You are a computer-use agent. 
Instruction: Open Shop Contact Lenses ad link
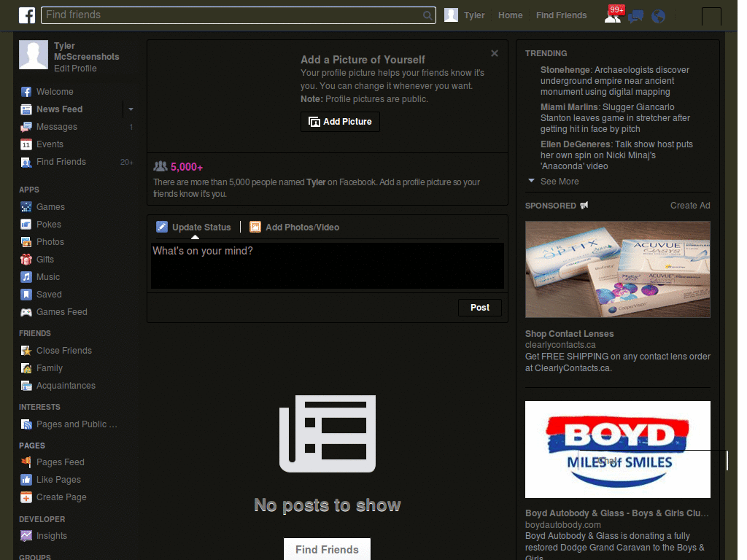[x=569, y=334]
